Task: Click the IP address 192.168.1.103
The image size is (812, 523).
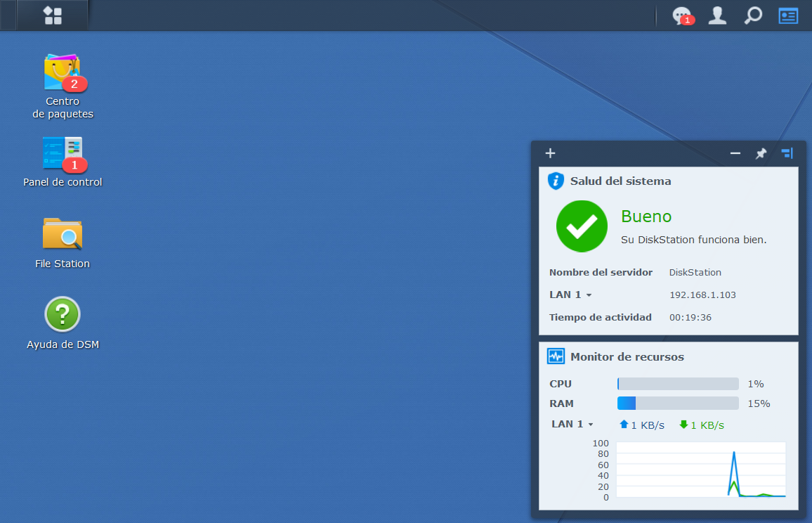Action: [702, 295]
